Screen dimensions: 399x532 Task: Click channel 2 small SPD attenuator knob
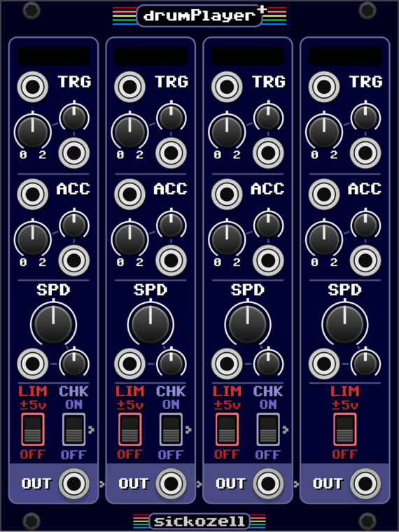[x=171, y=363]
